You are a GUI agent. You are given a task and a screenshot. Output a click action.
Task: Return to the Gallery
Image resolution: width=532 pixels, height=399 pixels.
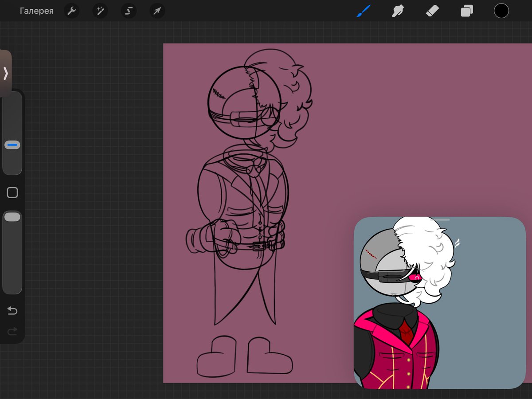(x=37, y=11)
